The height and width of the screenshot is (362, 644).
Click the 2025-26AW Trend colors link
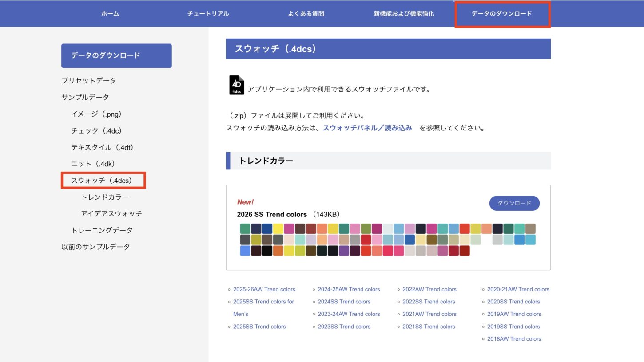264,289
